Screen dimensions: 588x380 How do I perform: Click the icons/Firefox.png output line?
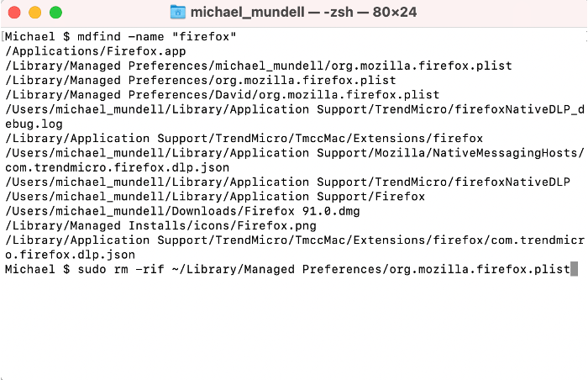click(x=161, y=226)
